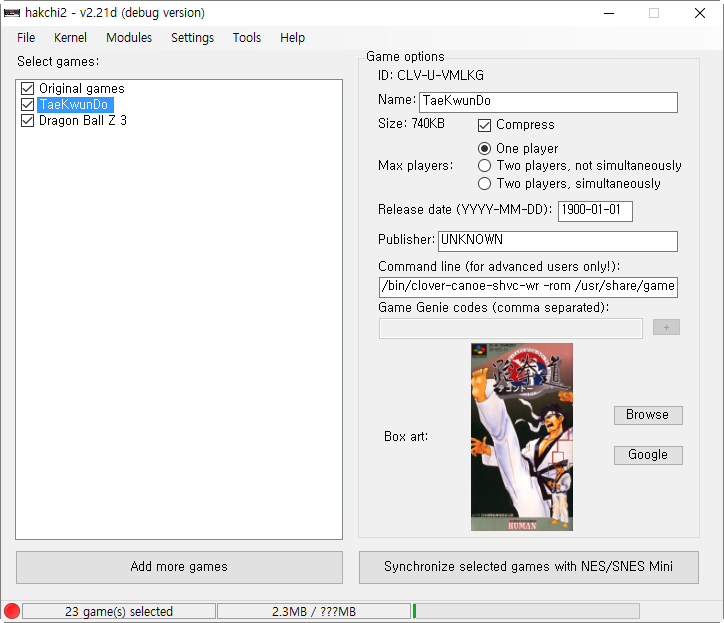Select the One player radio option
724x623 pixels.
[x=484, y=148]
